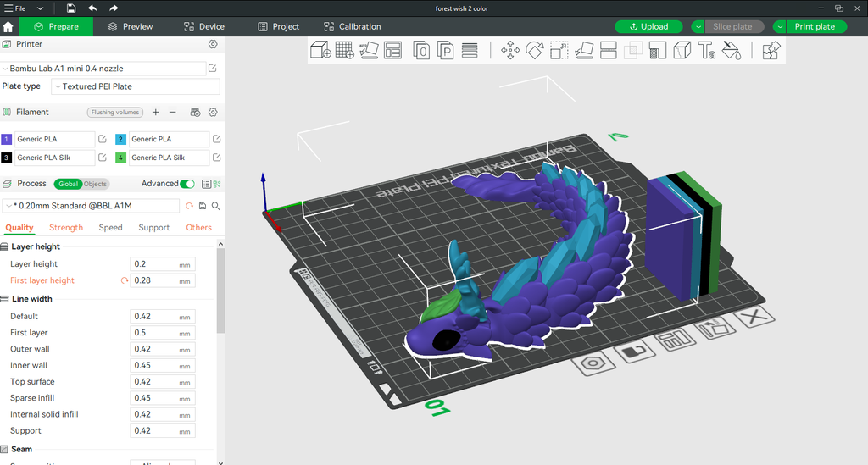Toggle the Advanced settings switch

(x=186, y=184)
